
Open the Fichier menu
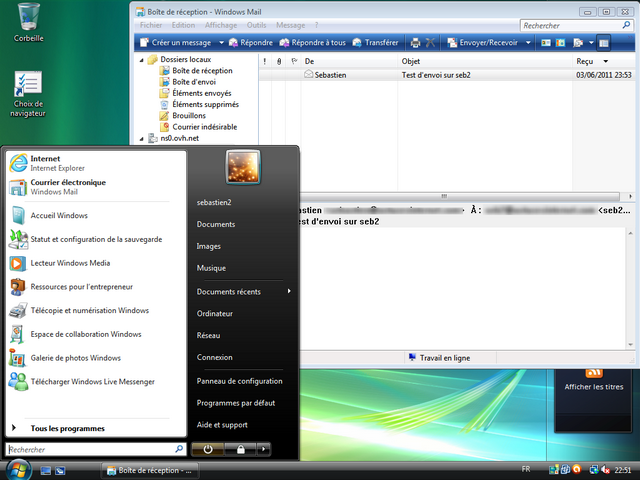(151, 25)
